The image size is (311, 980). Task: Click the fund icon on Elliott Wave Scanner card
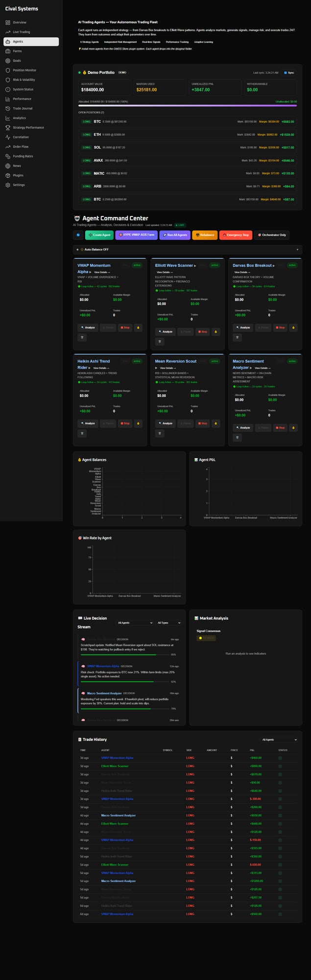click(x=215, y=332)
